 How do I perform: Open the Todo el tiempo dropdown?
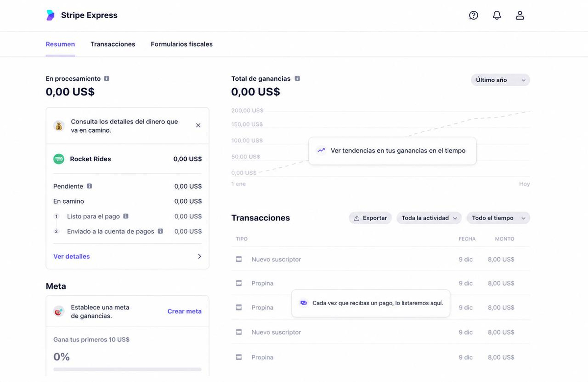click(x=498, y=218)
